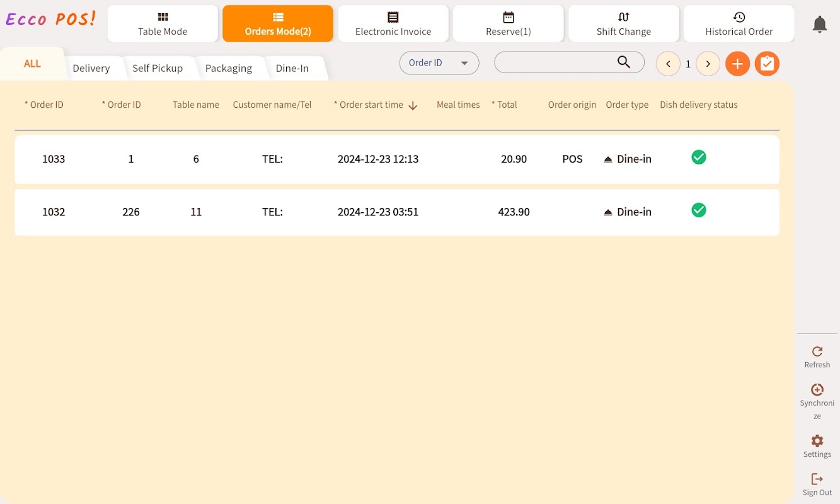This screenshot has height=504, width=840.
Task: Open the Order ID search-type dropdown
Action: coord(439,63)
